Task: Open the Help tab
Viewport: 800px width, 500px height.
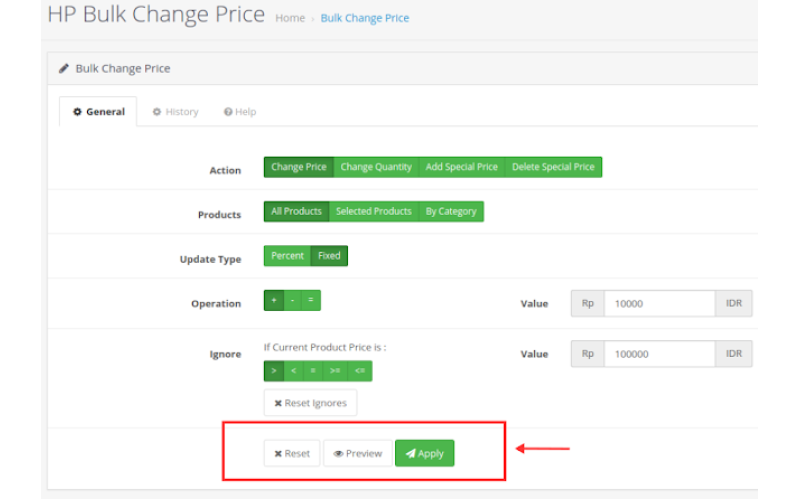Action: point(240,112)
